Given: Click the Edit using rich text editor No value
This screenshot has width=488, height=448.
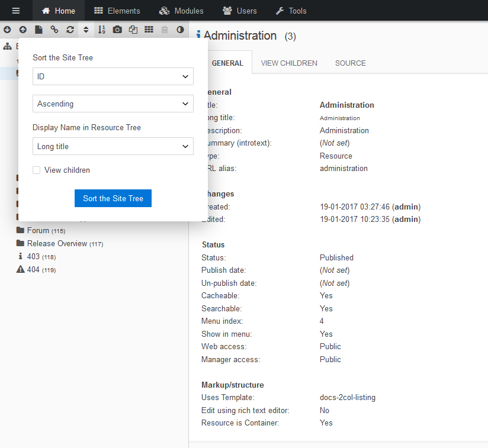Looking at the screenshot, I should pos(325,410).
